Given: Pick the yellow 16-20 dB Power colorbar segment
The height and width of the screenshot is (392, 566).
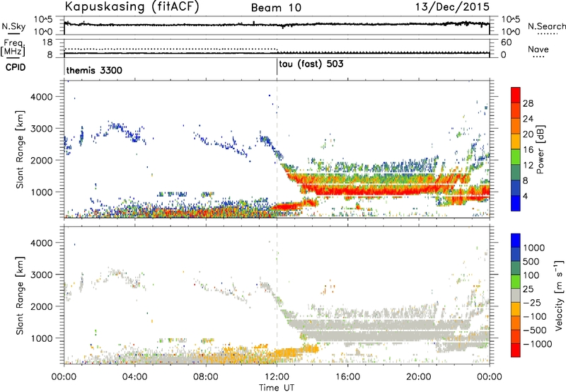Looking at the screenshot, I should [516, 142].
